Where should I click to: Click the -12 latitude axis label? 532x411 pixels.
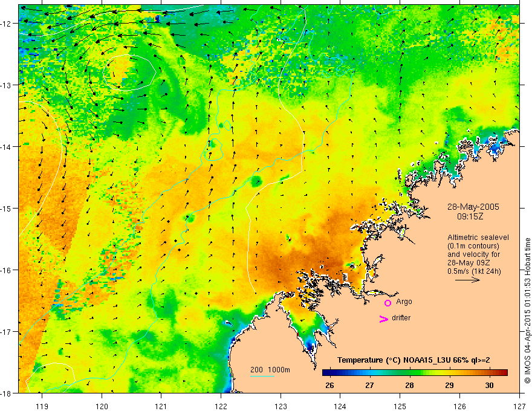[7, 24]
